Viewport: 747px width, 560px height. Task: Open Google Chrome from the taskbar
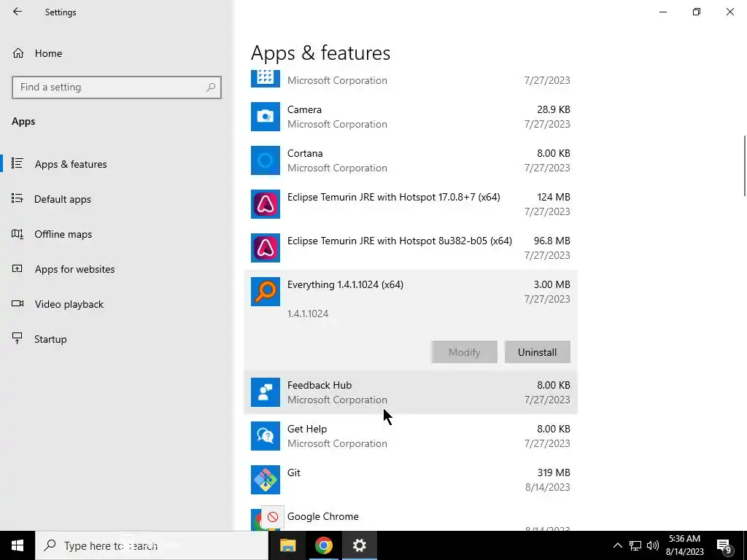click(x=323, y=545)
